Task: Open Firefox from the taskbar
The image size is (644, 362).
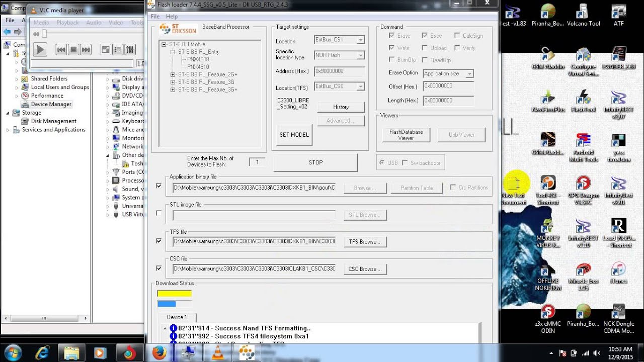Action: [159, 353]
